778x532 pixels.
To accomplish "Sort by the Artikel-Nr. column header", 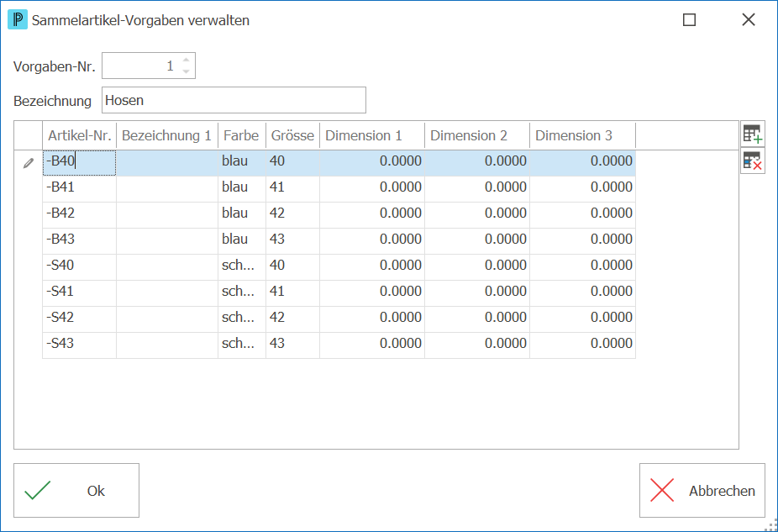I will click(79, 135).
